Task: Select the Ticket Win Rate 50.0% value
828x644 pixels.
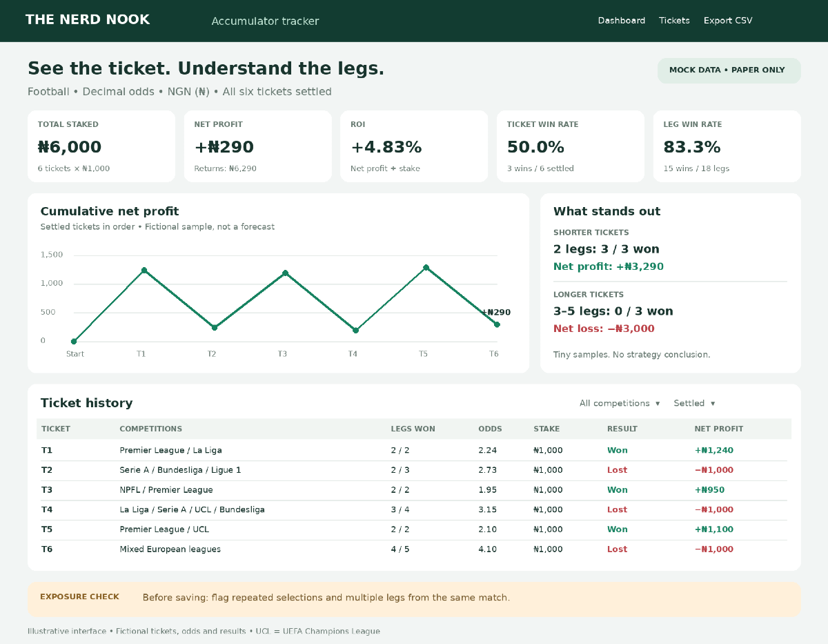Action: point(535,147)
